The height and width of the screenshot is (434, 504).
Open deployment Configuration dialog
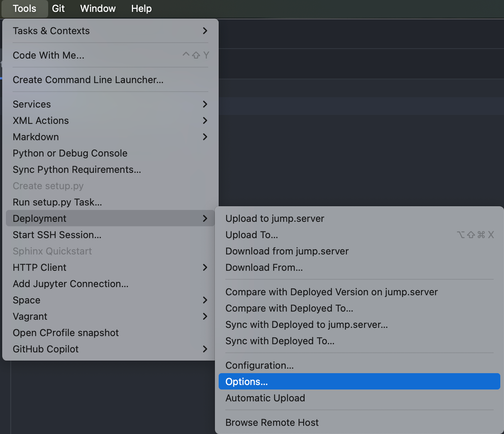[259, 365]
